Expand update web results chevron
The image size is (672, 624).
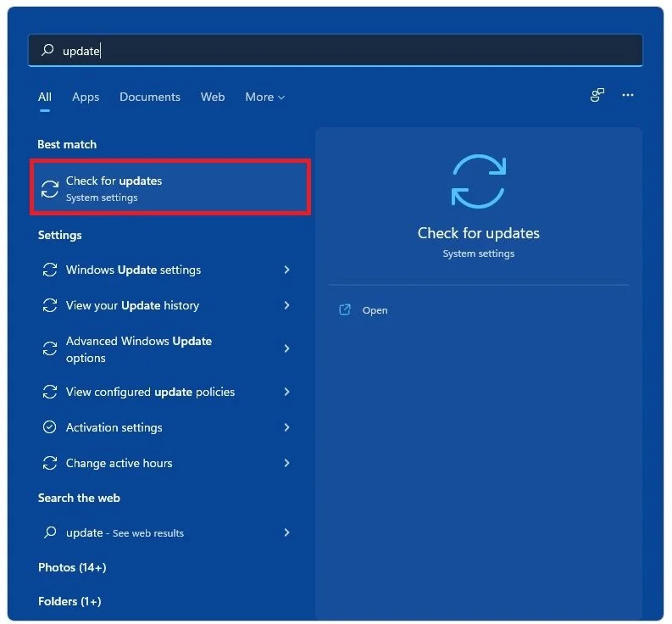[x=286, y=532]
